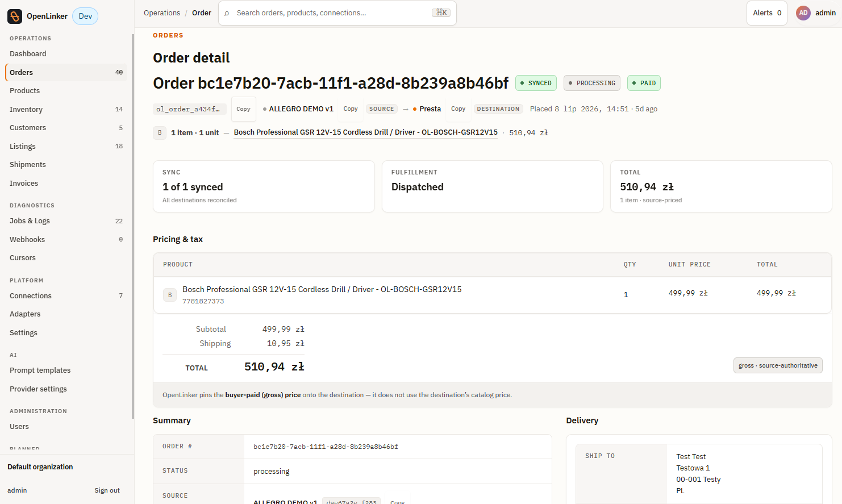Image resolution: width=842 pixels, height=504 pixels.
Task: Click the SOURCE tag
Action: click(x=381, y=109)
